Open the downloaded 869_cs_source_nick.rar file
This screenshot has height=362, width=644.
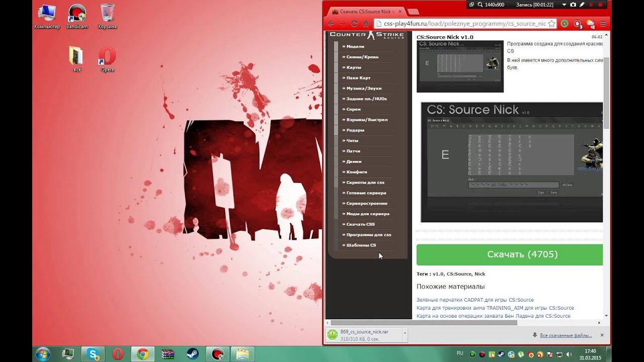tap(364, 334)
